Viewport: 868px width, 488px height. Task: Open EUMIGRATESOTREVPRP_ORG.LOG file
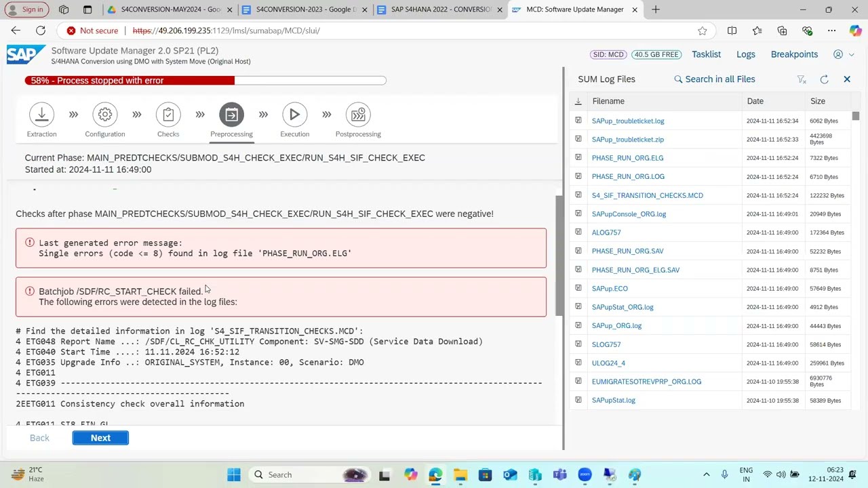tap(646, 382)
